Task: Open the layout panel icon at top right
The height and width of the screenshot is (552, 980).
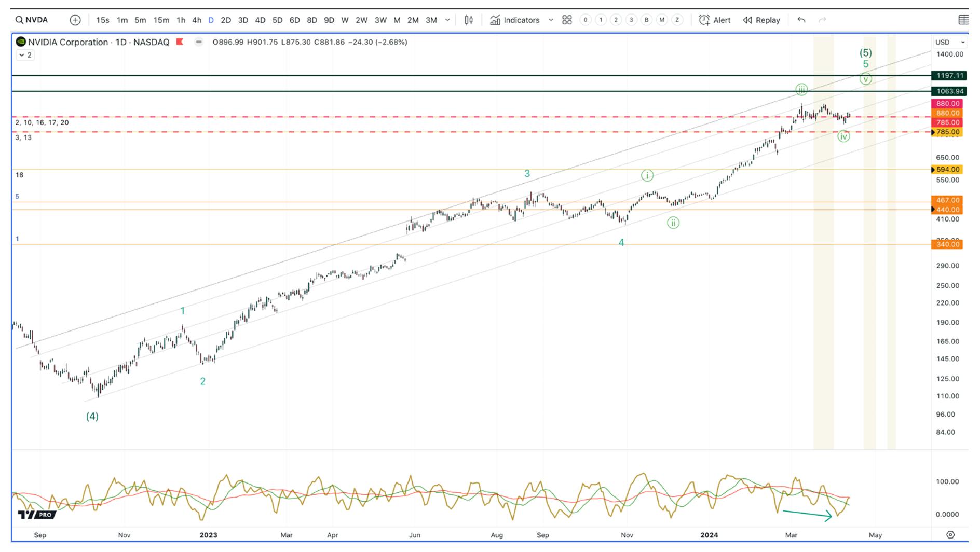Action: click(x=963, y=20)
